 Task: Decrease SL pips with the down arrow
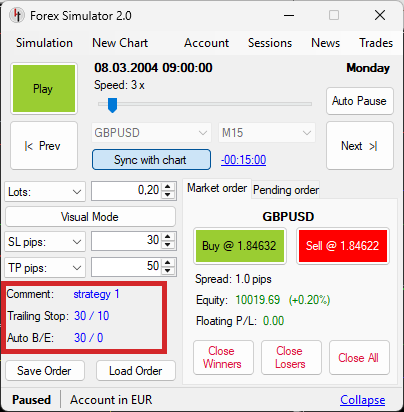coord(168,245)
